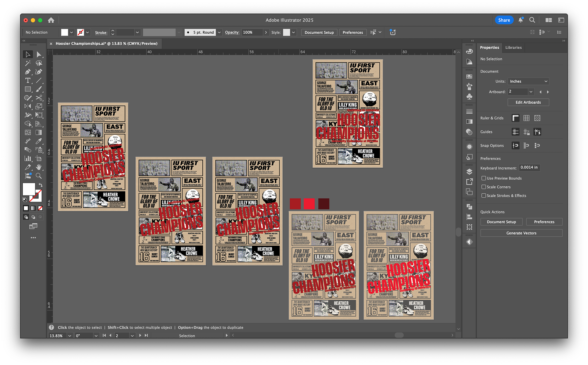
Task: Open the Units dropdown showing Inches
Action: coord(528,81)
